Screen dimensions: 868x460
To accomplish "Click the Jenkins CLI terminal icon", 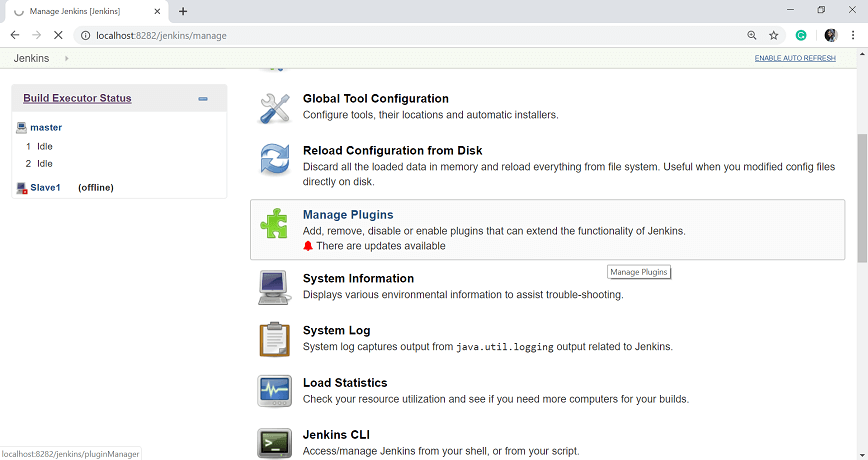I will [x=275, y=443].
